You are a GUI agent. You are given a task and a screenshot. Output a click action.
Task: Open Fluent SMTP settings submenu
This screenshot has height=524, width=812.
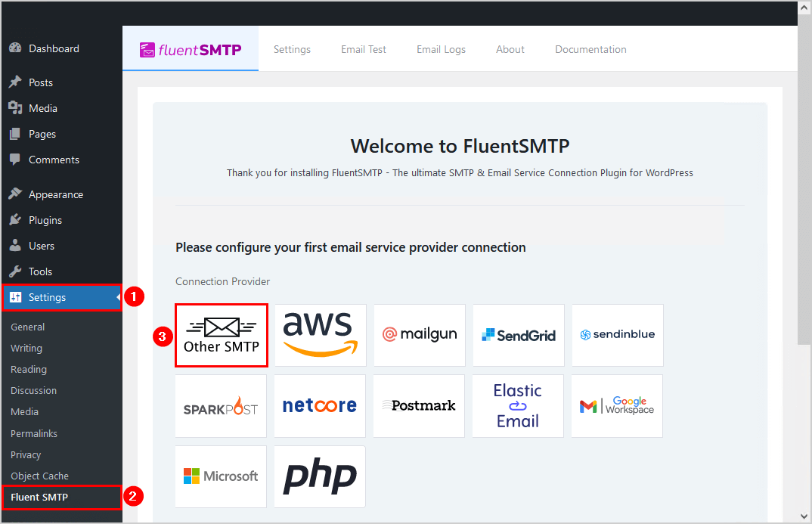click(61, 497)
